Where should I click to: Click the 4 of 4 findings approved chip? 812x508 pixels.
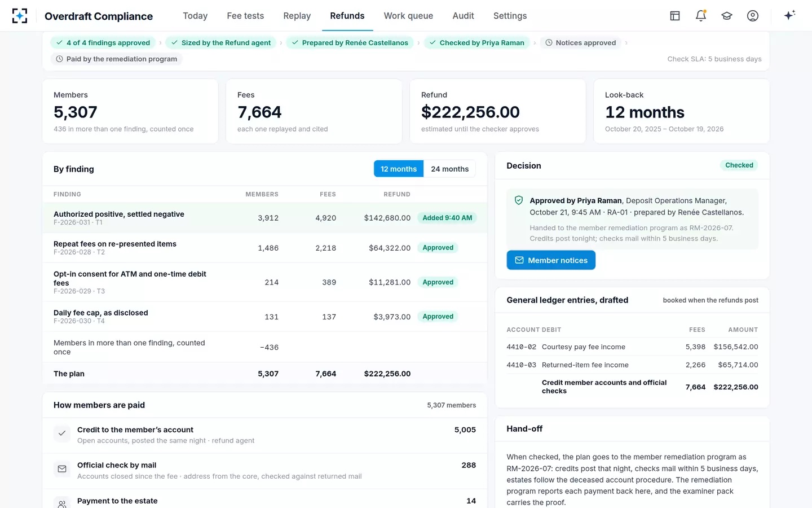tap(103, 43)
